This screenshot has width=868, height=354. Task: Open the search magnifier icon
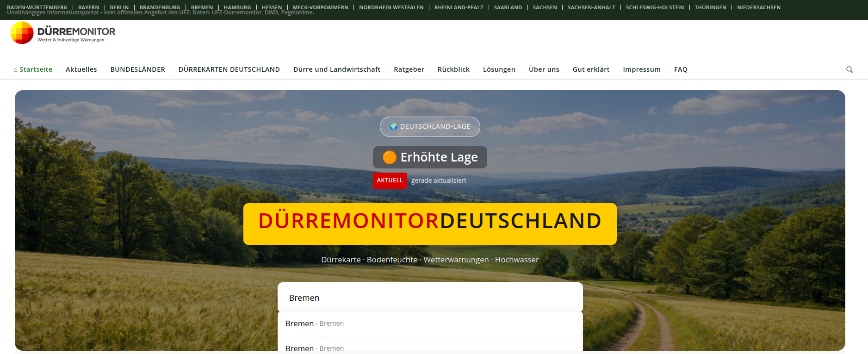click(x=849, y=69)
